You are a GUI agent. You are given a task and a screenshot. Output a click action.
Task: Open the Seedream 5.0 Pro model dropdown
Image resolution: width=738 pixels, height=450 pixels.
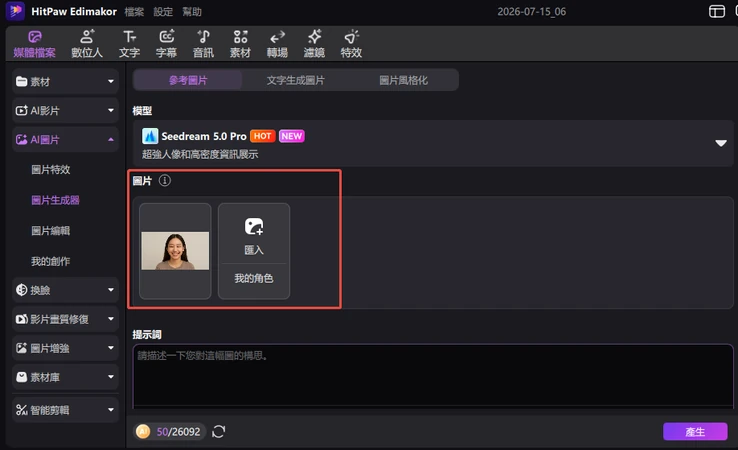(433, 143)
